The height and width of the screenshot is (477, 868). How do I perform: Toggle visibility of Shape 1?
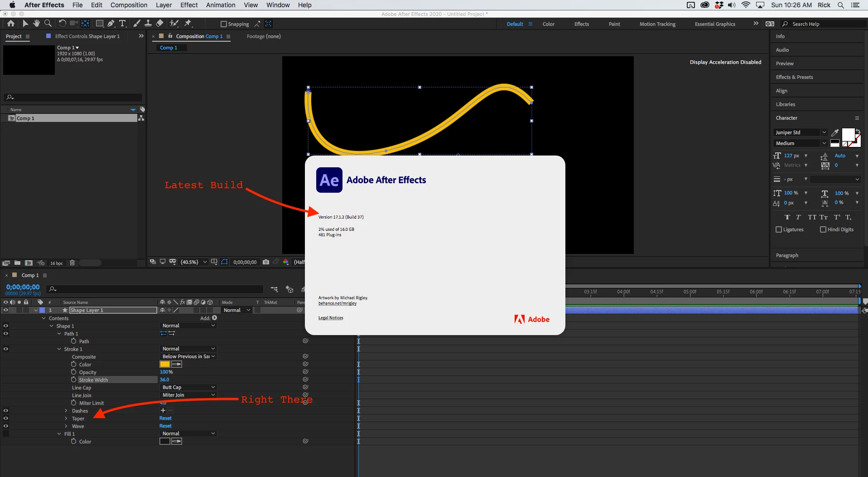[5, 326]
